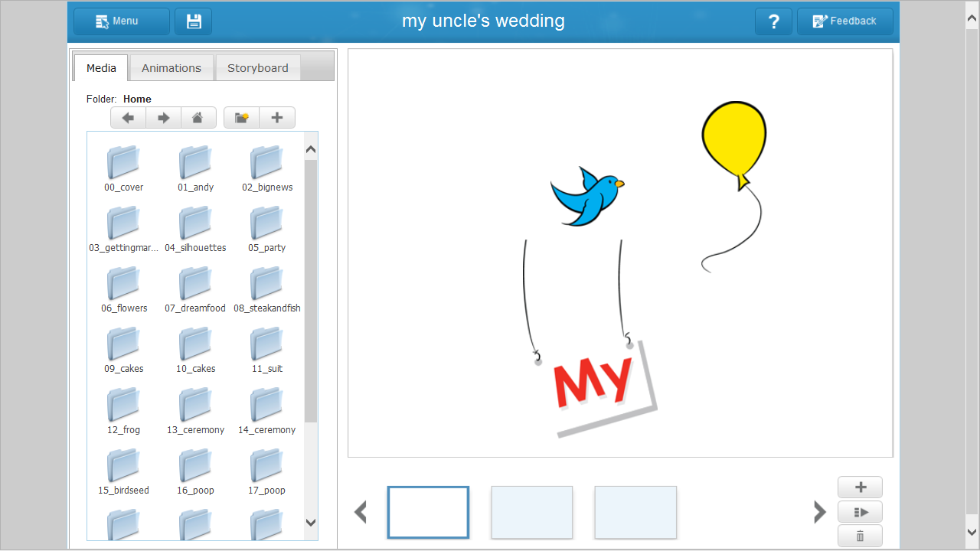Open the 16_poop folder
The image size is (980, 551).
click(196, 471)
